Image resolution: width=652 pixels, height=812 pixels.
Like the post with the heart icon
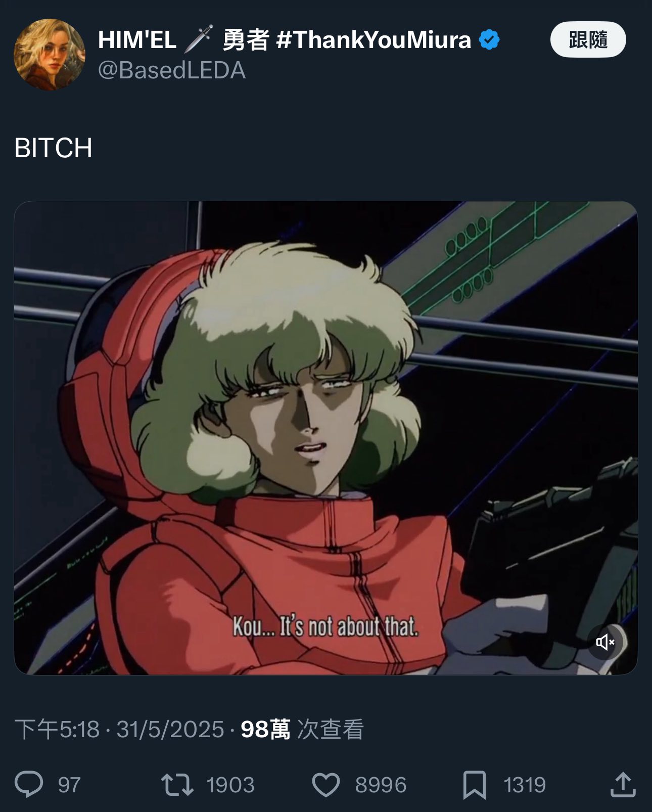pos(326,785)
